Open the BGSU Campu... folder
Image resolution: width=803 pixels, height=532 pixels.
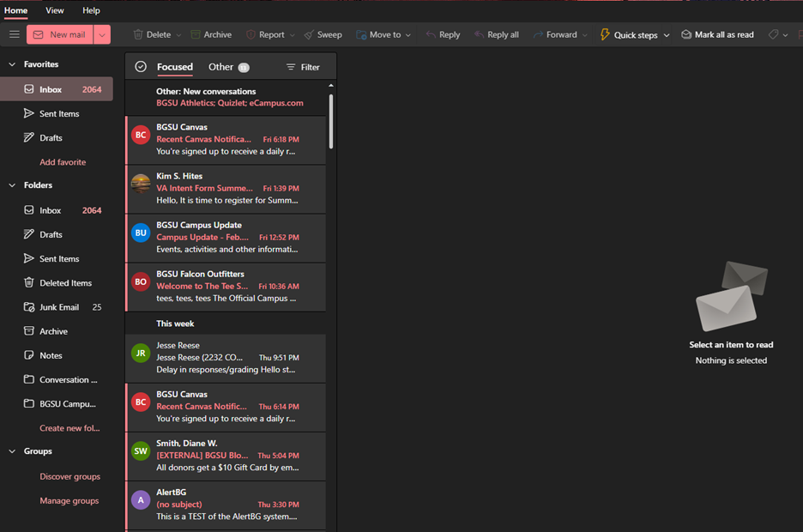click(x=57, y=404)
